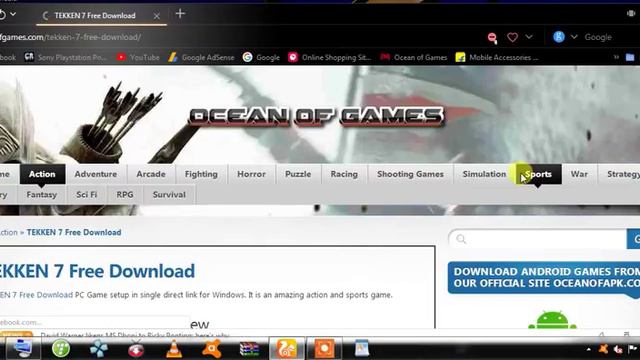Open the YouTube bookmark

[138, 58]
